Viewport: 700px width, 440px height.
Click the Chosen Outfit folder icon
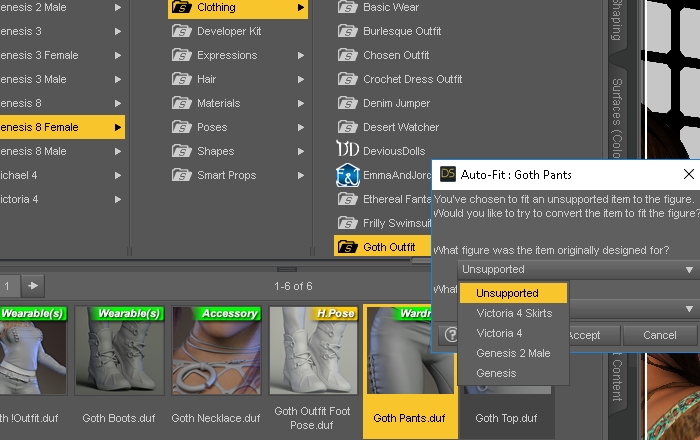(347, 55)
